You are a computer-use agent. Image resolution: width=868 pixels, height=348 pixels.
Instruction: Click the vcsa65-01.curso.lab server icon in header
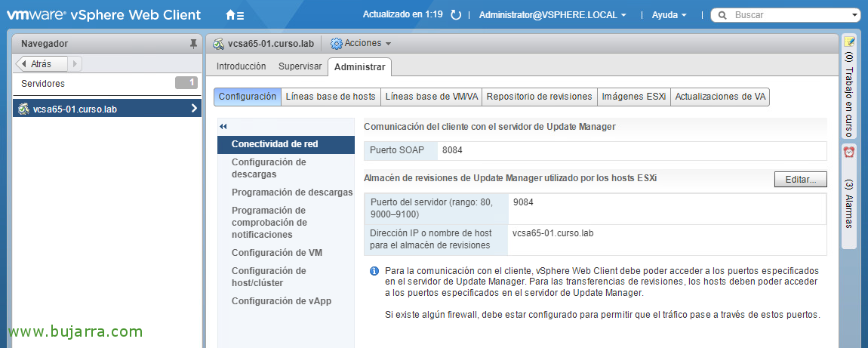point(219,43)
